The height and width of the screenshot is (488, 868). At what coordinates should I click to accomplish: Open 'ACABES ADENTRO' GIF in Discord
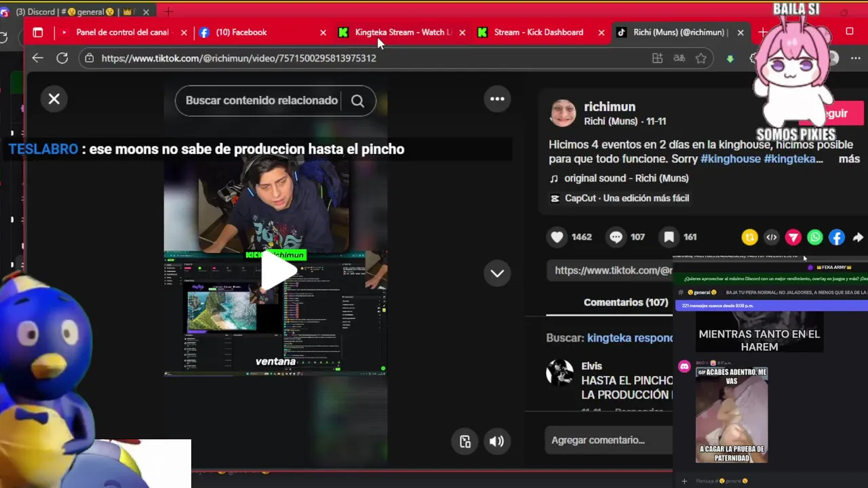point(732,415)
